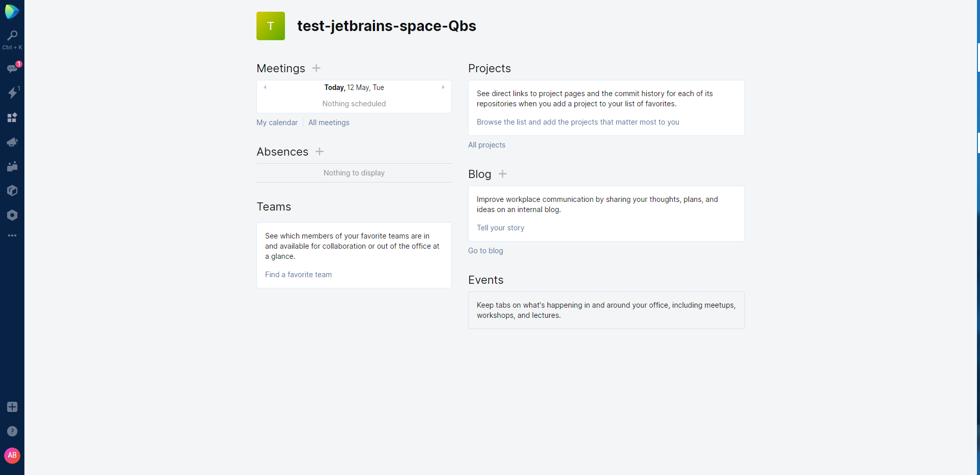This screenshot has height=475, width=980.
Task: Open the teams people icon in sidebar
Action: pyautogui.click(x=12, y=166)
